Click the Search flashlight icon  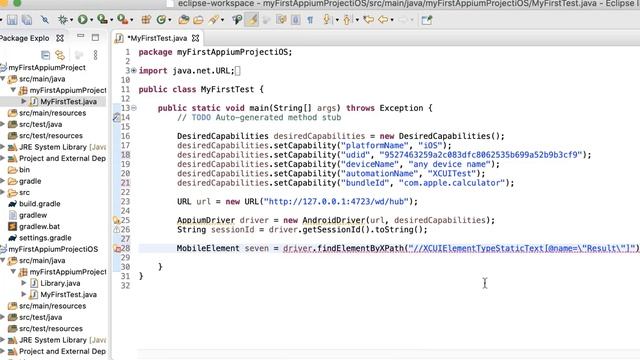[213, 20]
